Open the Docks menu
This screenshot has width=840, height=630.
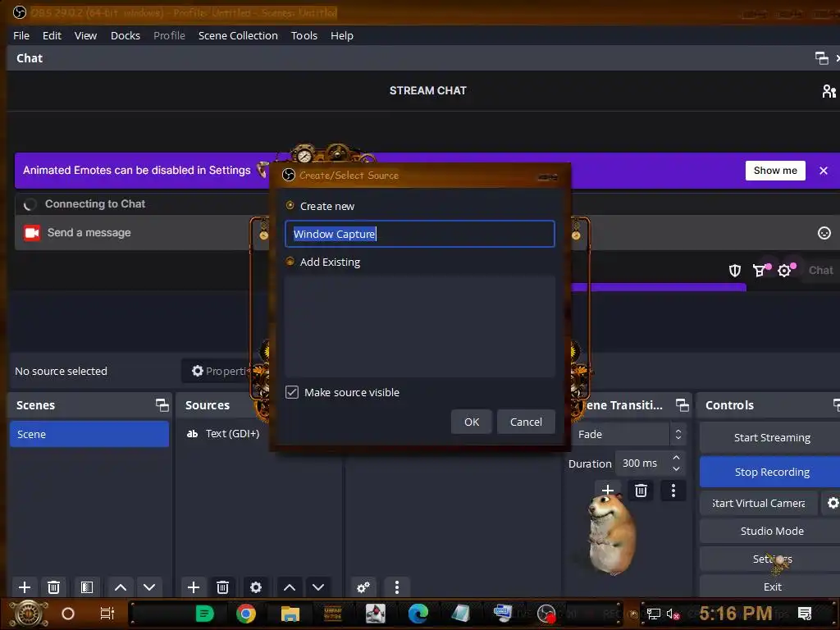coord(126,35)
